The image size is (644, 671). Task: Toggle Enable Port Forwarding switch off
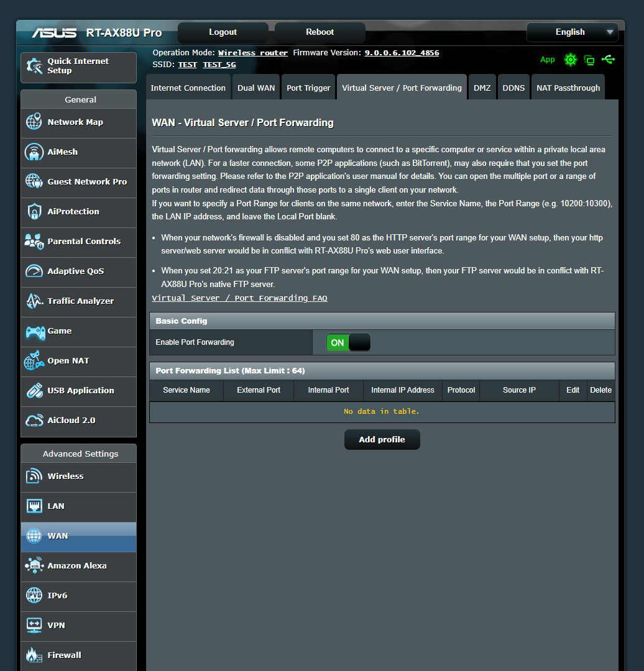(x=348, y=342)
